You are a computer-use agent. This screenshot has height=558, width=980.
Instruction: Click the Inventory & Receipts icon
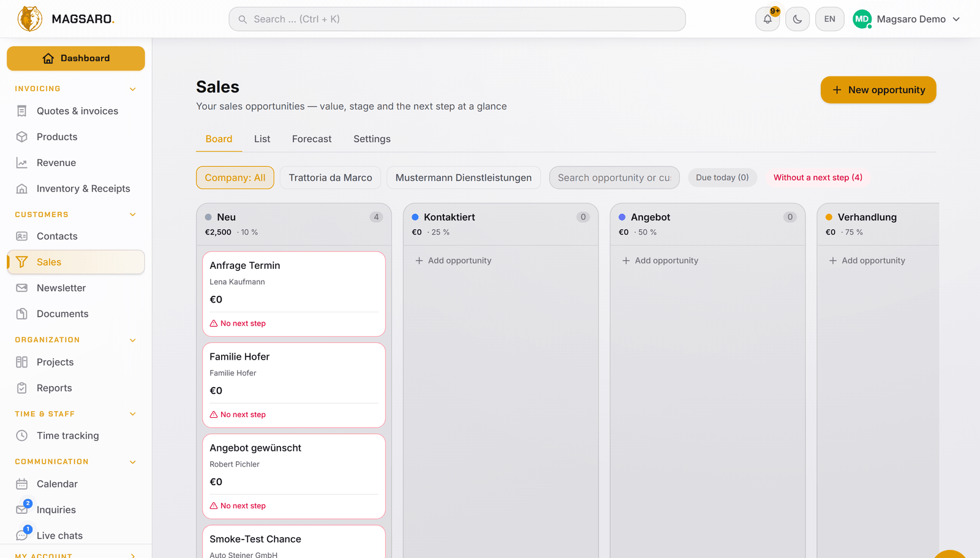[22, 189]
